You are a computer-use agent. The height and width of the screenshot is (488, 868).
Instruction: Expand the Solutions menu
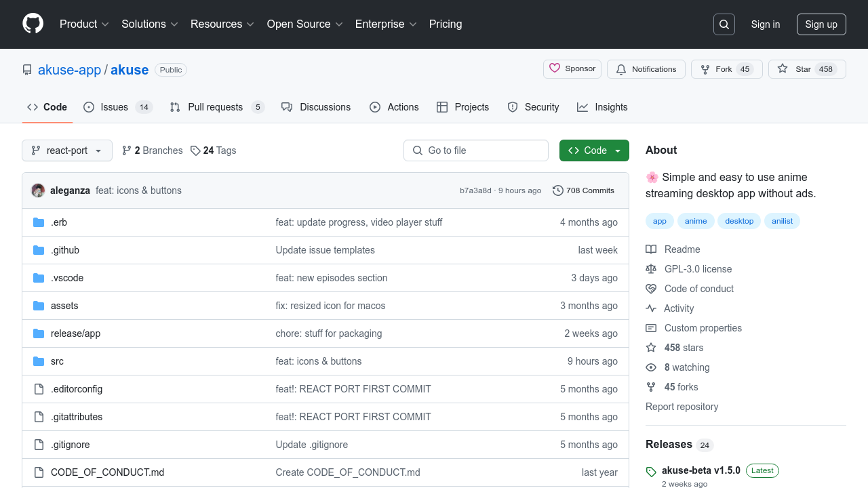point(150,24)
